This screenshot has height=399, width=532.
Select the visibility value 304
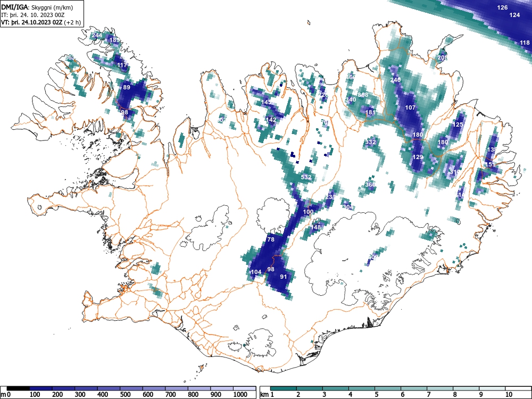[x=348, y=207]
